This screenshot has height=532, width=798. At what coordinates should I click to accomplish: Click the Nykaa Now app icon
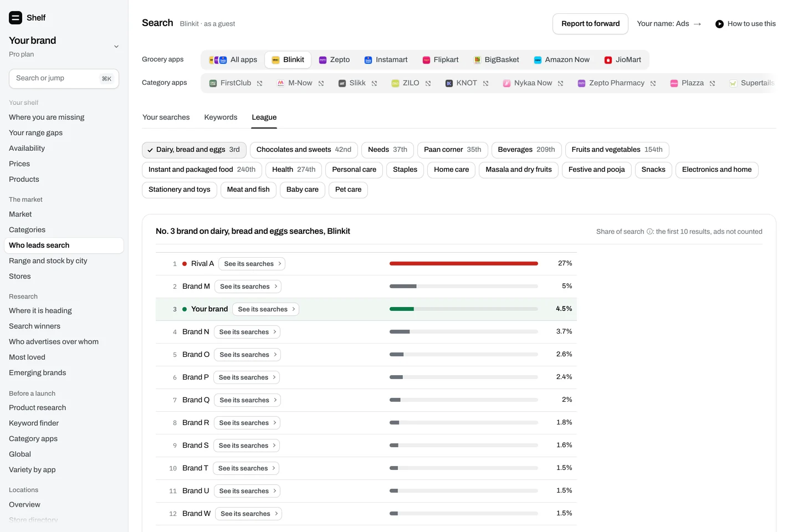507,83
